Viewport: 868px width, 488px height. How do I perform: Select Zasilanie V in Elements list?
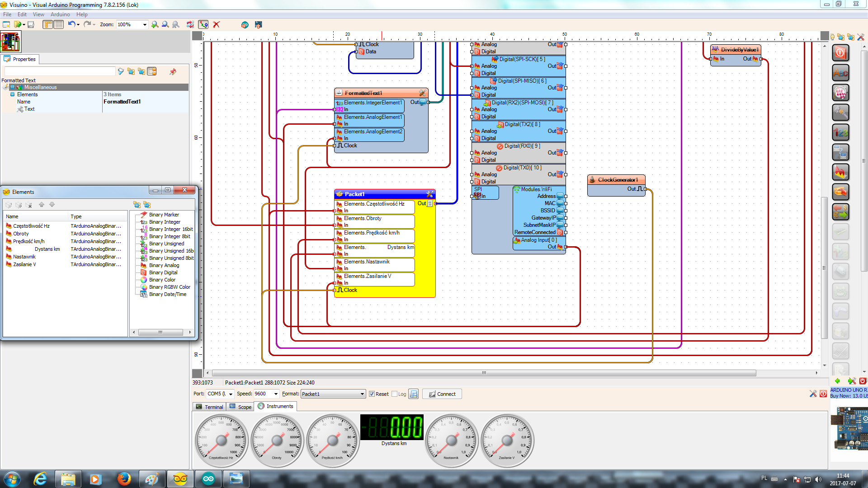click(24, 264)
